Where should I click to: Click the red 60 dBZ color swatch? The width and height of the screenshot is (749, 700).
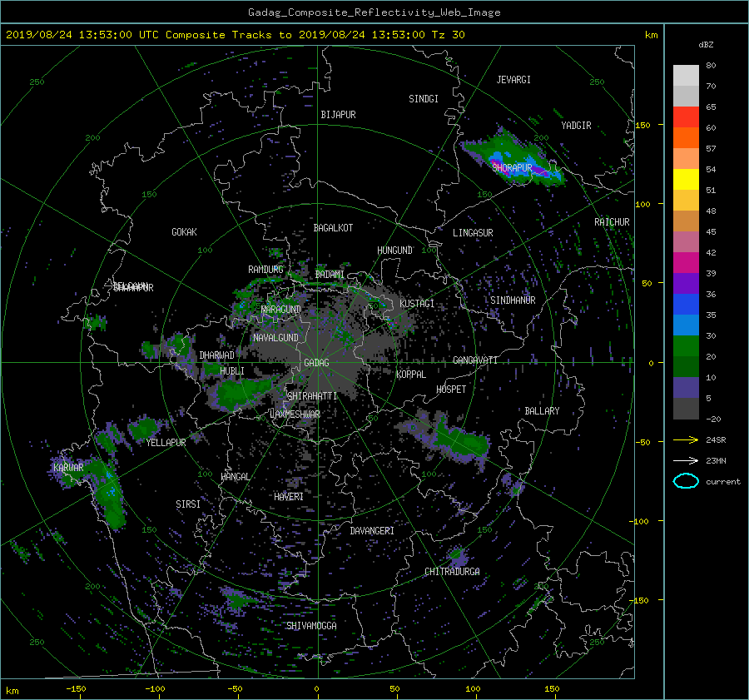tap(686, 117)
